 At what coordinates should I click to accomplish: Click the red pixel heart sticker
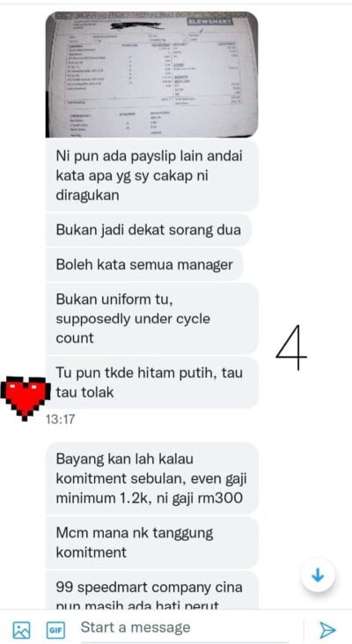coord(25,397)
